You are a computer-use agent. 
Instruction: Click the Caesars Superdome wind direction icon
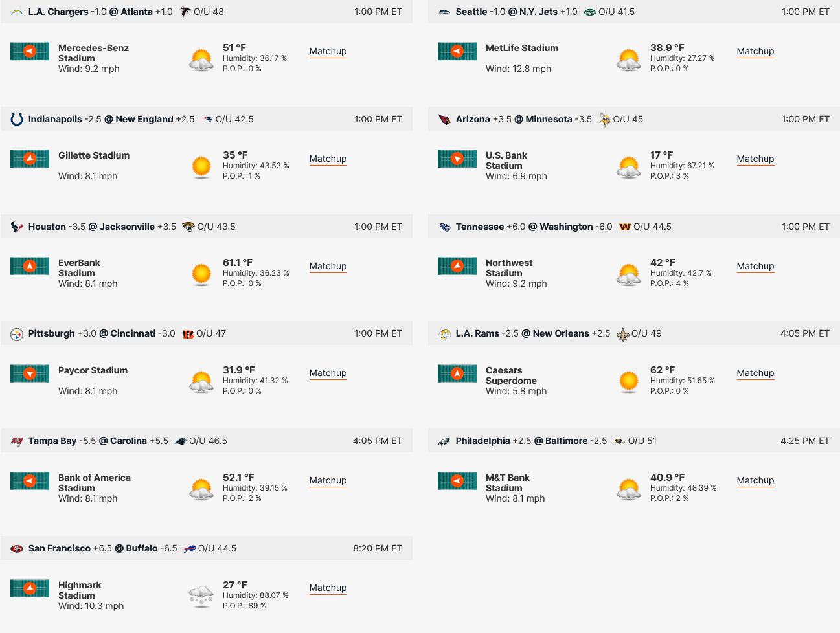click(457, 373)
